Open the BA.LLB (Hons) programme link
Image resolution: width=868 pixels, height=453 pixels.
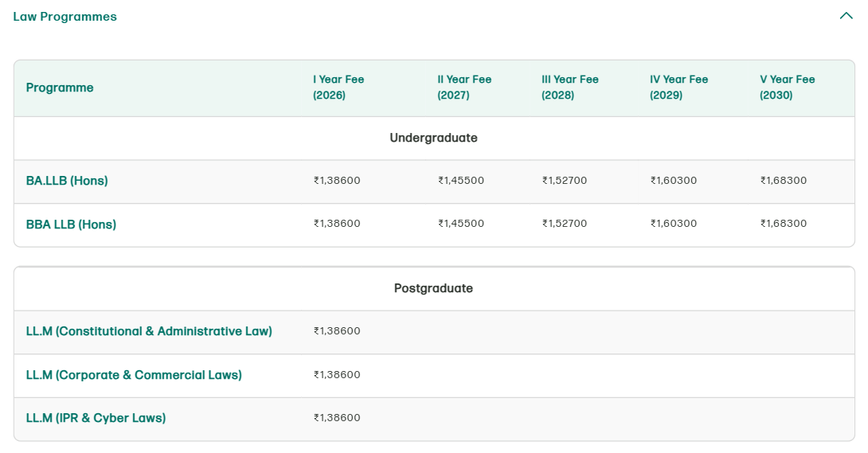coord(67,181)
